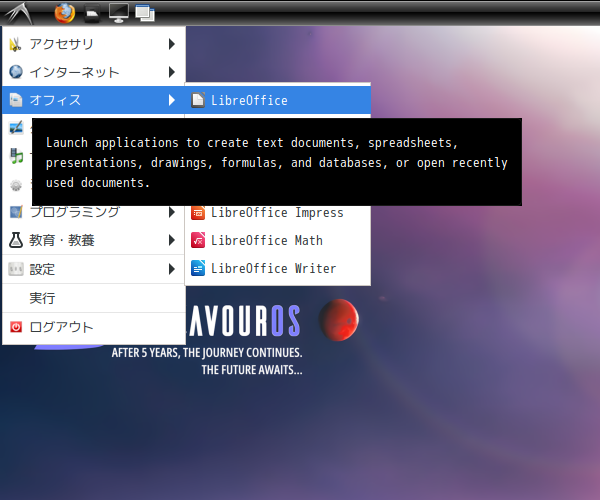The image size is (600, 500).
Task: Expand the プログラミング submenu arrow
Action: [x=172, y=212]
